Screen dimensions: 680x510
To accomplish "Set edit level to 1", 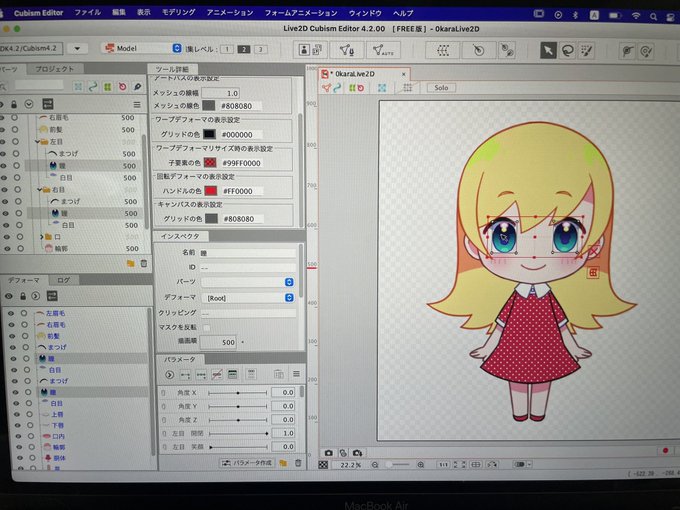I will 227,49.
